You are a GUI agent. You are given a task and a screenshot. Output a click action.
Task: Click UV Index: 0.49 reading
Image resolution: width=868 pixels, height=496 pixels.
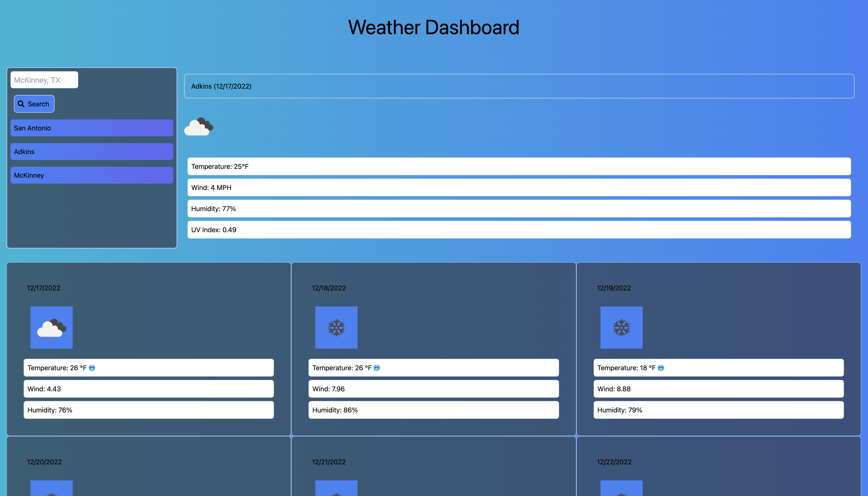[519, 230]
